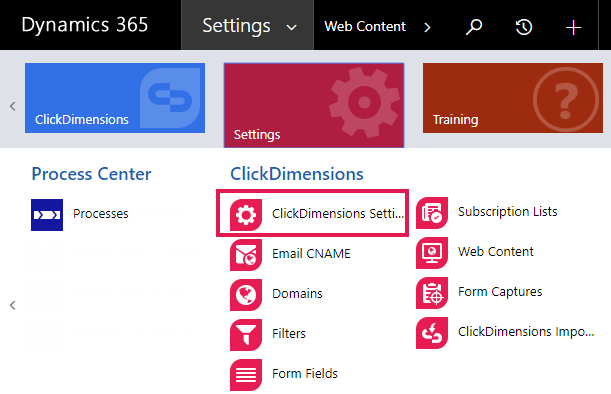Select the Training tile
Image resolution: width=611 pixels, height=394 pixels.
[x=513, y=98]
